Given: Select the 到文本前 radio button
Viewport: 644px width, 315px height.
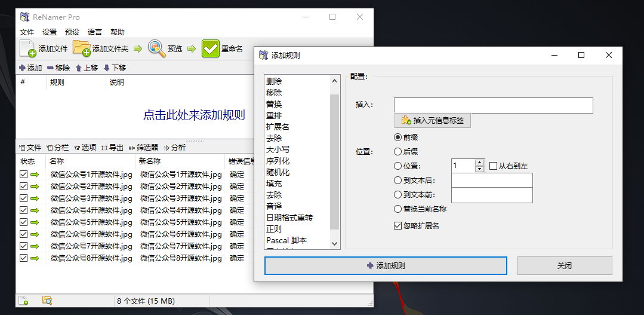Looking at the screenshot, I should coord(398,194).
